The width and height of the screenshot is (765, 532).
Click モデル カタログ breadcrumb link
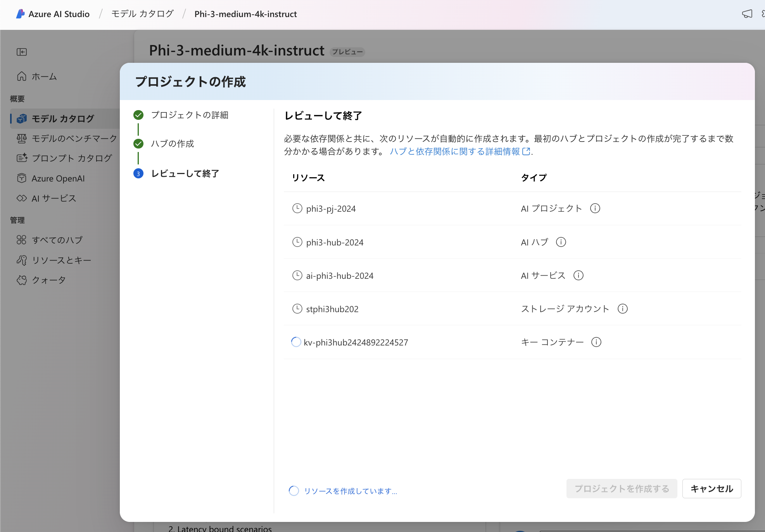pos(143,14)
